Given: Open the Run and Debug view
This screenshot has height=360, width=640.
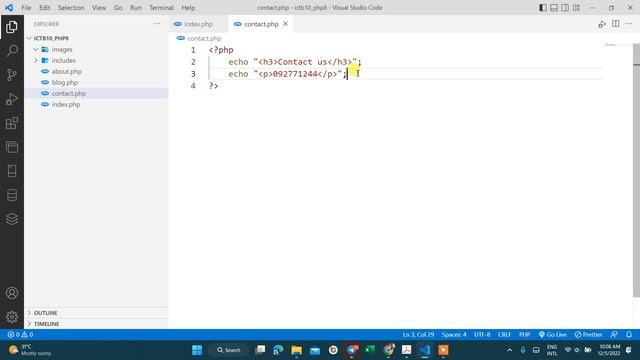Looking at the screenshot, I should pos(12,99).
